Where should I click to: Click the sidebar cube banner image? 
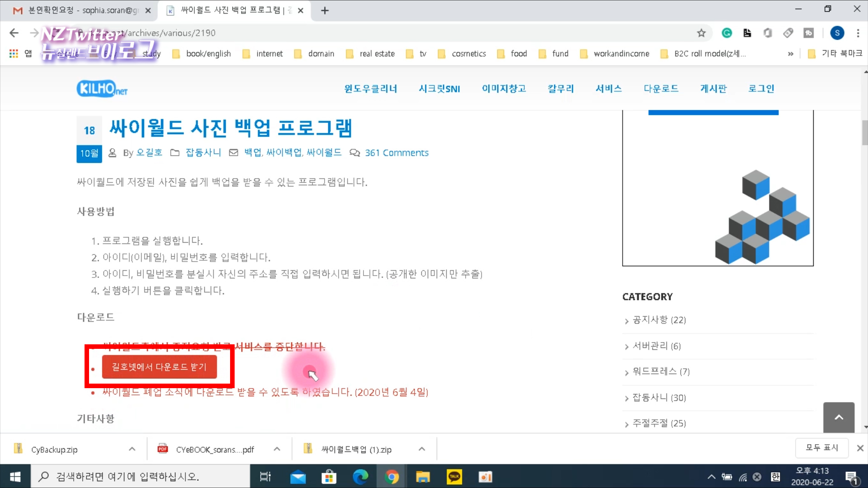(718, 188)
